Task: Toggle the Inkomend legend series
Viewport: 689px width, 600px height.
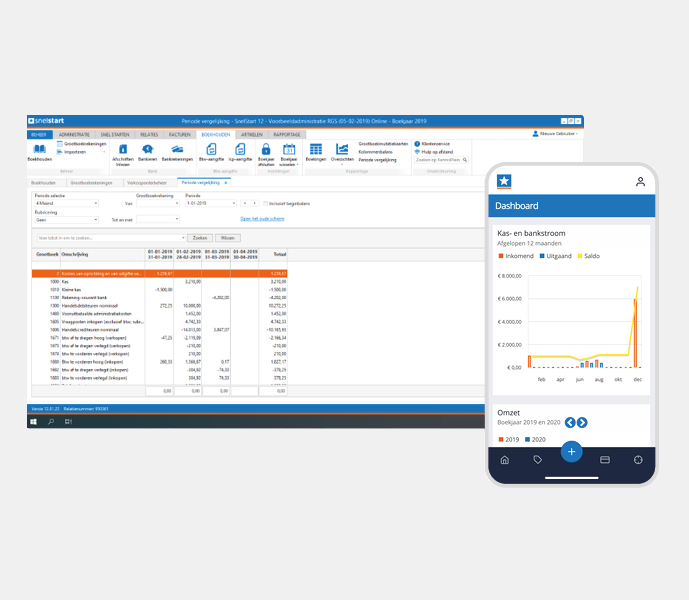Action: click(516, 256)
